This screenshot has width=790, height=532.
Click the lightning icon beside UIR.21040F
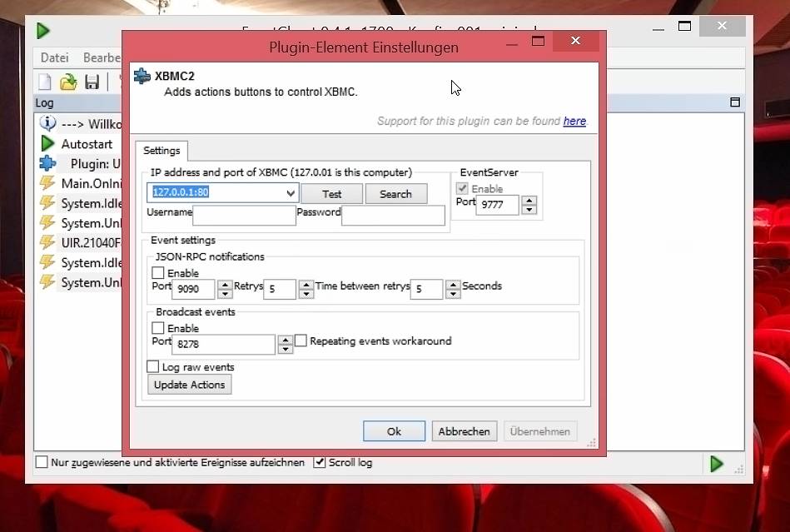click(47, 242)
